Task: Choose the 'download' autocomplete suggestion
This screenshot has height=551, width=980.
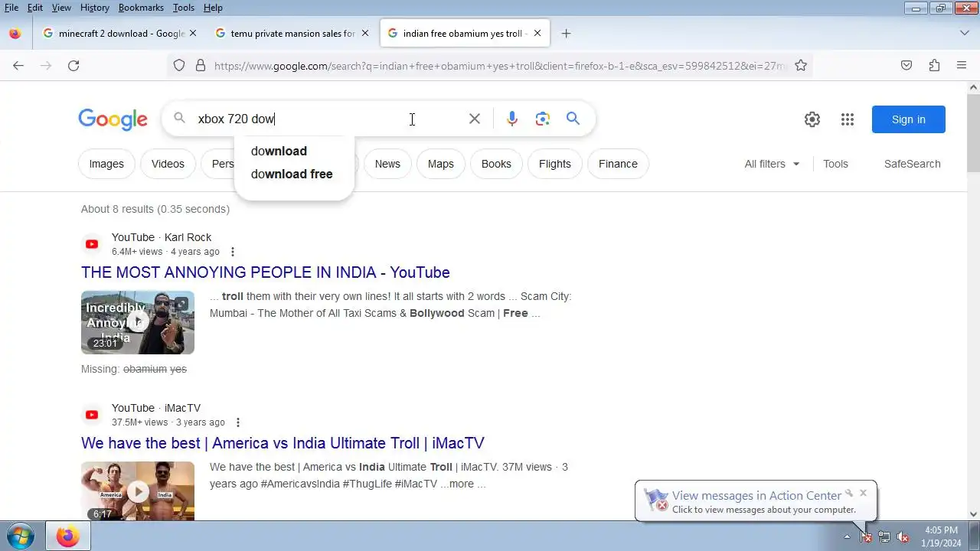Action: point(294,152)
